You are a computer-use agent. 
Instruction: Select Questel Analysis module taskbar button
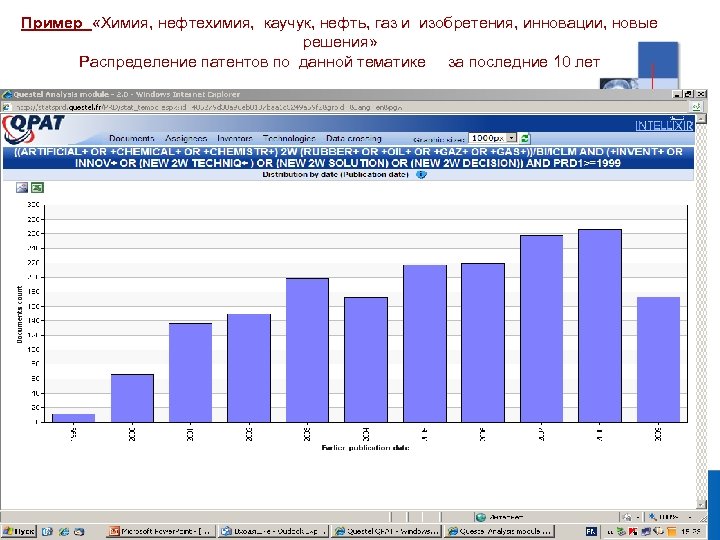pos(499,531)
